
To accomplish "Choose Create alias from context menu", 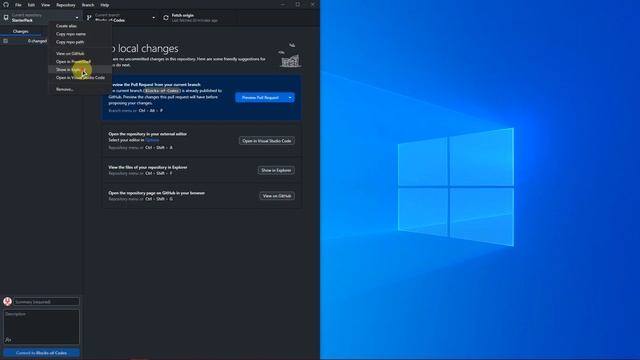I will 80,26.
